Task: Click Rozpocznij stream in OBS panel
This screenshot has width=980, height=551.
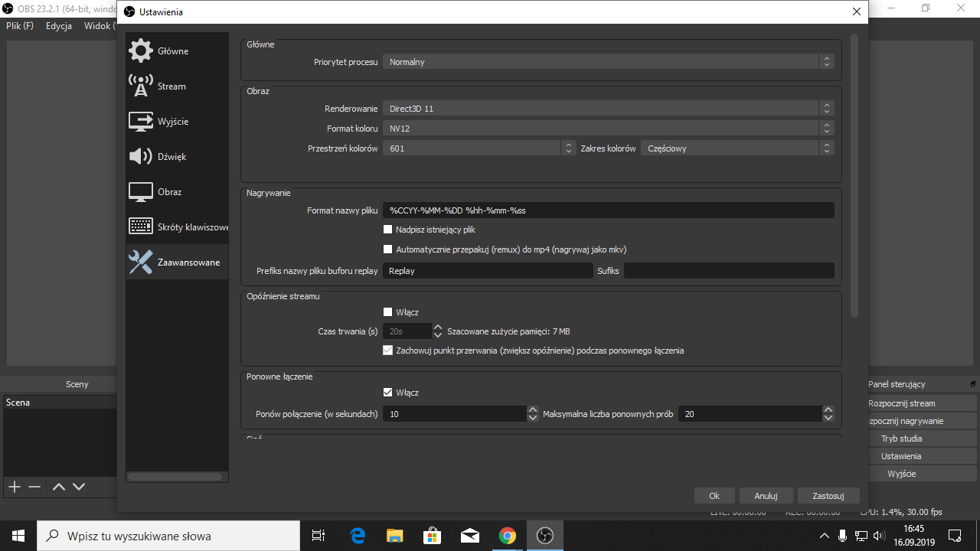Action: point(922,403)
